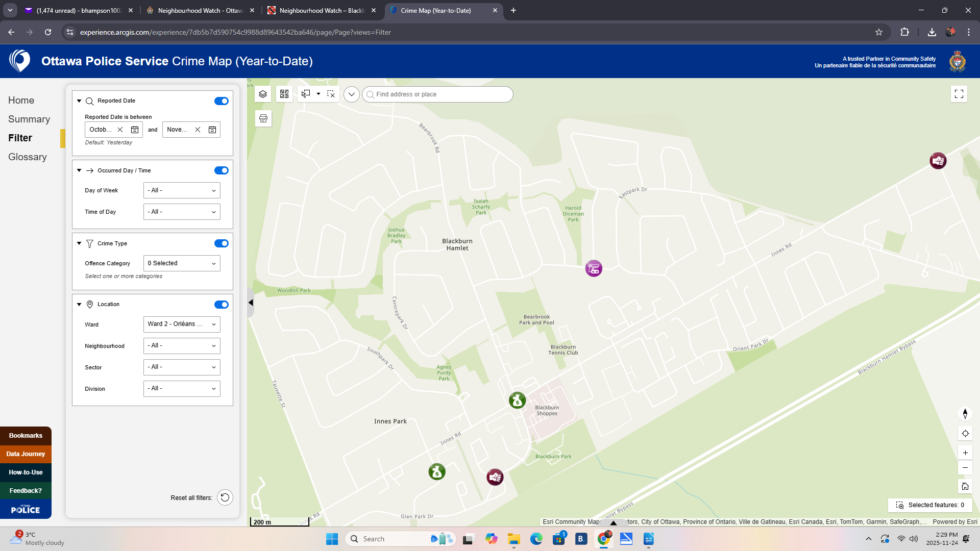
Task: Click the Find address or place field
Action: tap(436, 94)
